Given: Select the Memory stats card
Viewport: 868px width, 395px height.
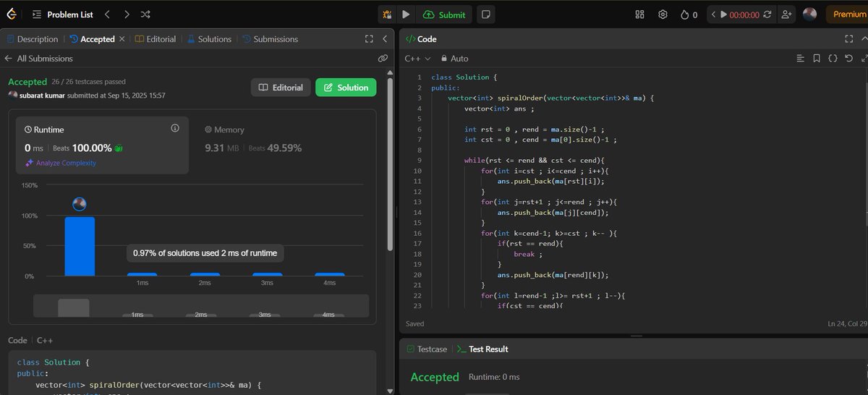Looking at the screenshot, I should (282, 145).
